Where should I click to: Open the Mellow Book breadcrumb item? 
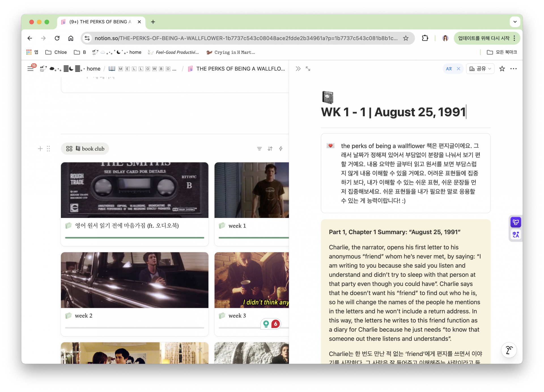click(142, 69)
